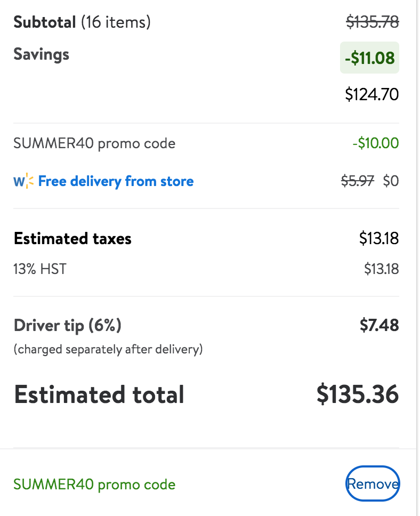420x516 pixels.
Task: Click the 13% HST tax line
Action: [x=40, y=269]
